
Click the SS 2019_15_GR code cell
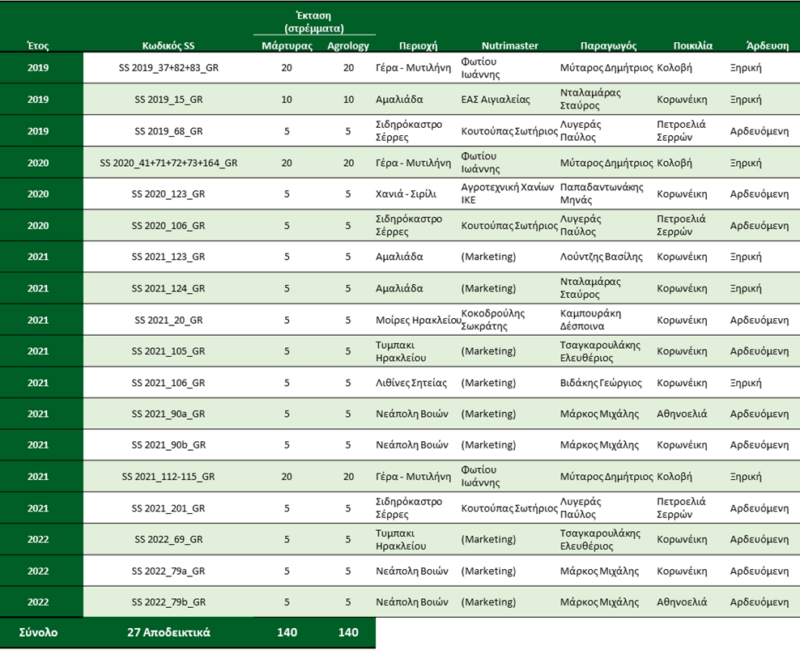(x=169, y=100)
